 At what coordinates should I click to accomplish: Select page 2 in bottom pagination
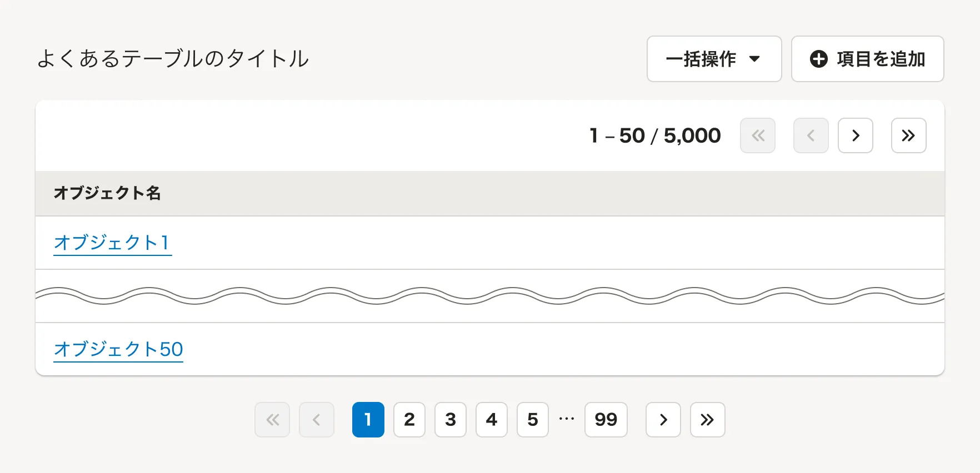point(409,420)
